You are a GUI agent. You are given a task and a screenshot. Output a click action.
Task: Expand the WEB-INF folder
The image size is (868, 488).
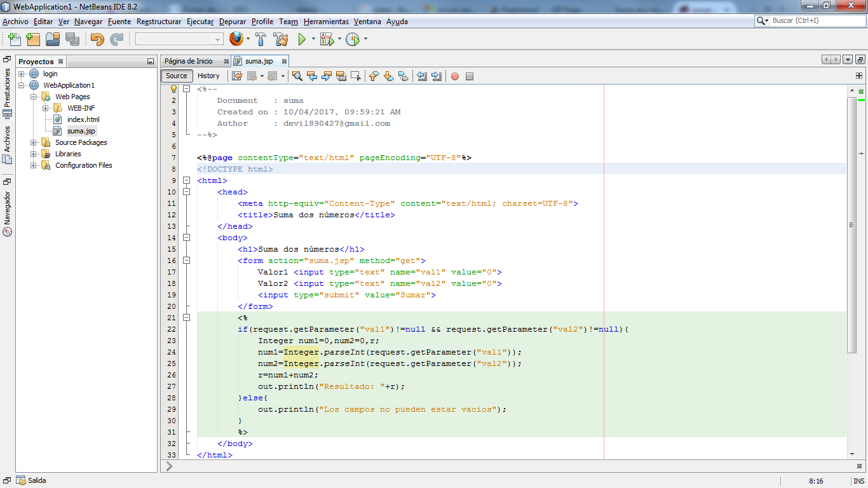point(44,107)
